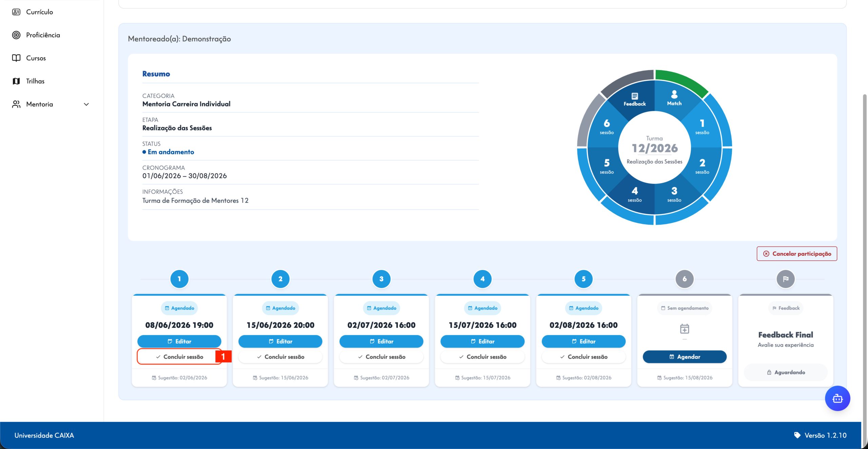Click the Cursos book icon
Screen dimensions: 868x449
click(16, 58)
